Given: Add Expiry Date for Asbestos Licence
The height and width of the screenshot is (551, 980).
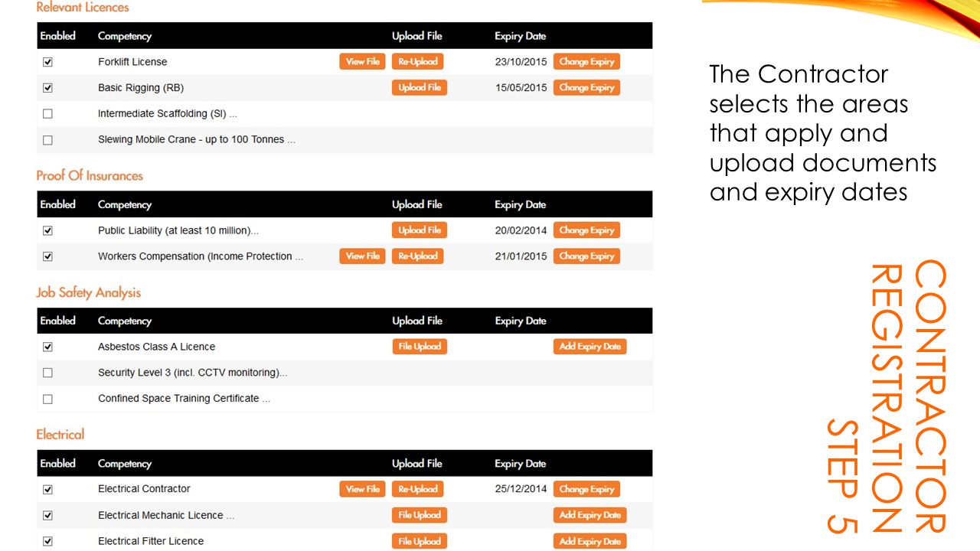Looking at the screenshot, I should click(590, 347).
